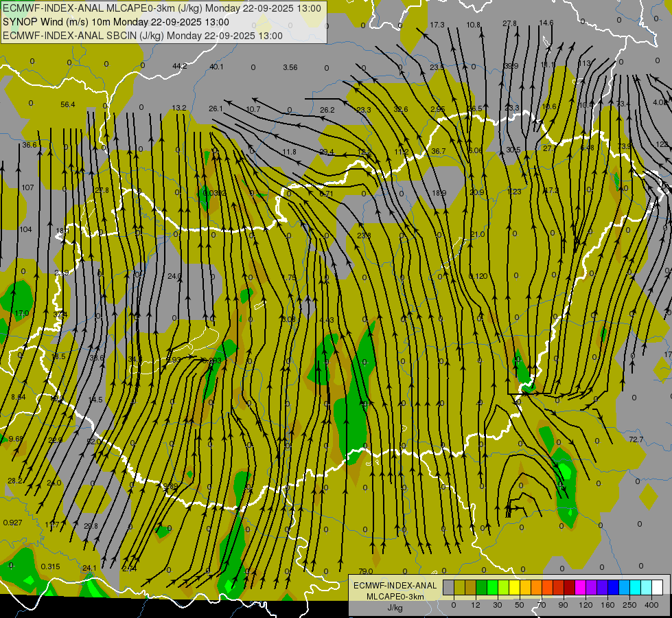Pick the white swatch at the legend end
The height and width of the screenshot is (618, 672).
point(657,587)
